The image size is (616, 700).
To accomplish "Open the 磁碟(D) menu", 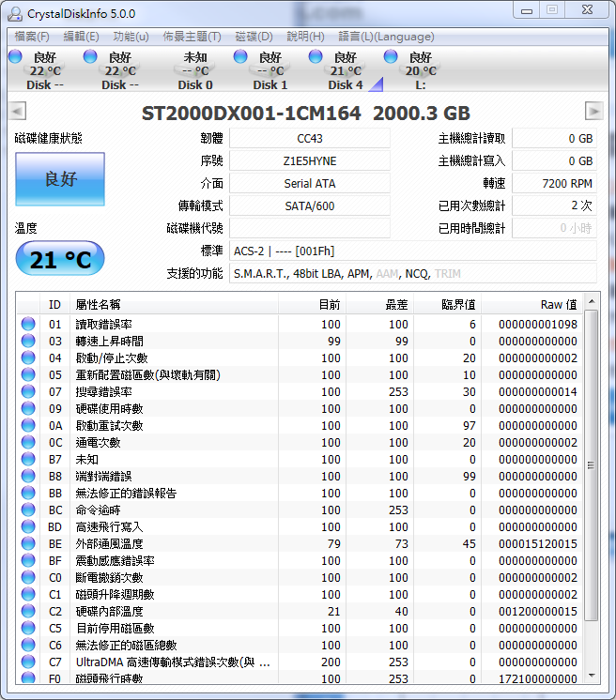I will click(x=254, y=37).
